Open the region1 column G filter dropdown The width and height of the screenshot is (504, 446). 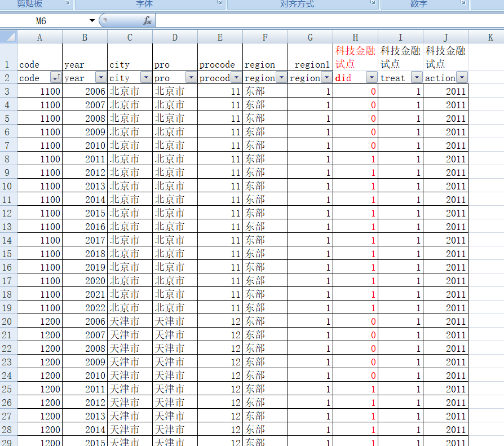tap(326, 77)
